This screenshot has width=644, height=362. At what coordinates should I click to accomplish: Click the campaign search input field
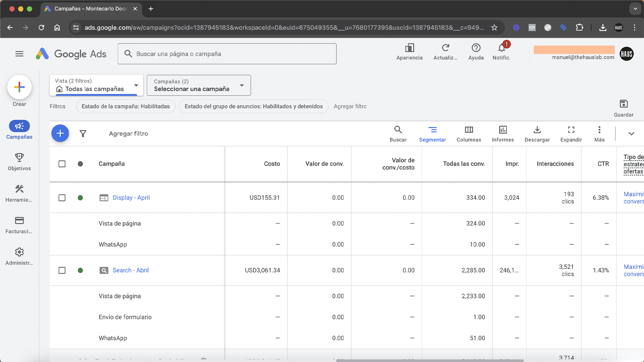[227, 54]
